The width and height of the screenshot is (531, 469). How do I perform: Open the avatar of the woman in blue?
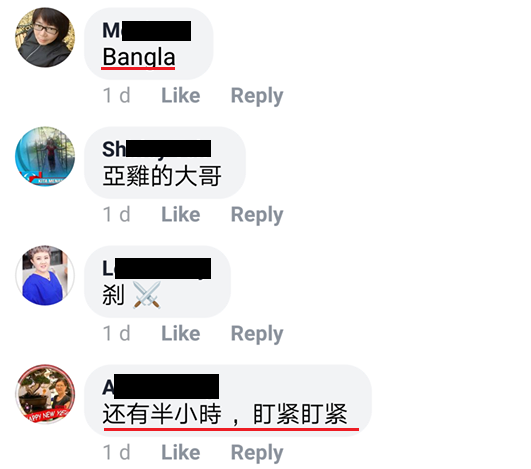point(45,275)
